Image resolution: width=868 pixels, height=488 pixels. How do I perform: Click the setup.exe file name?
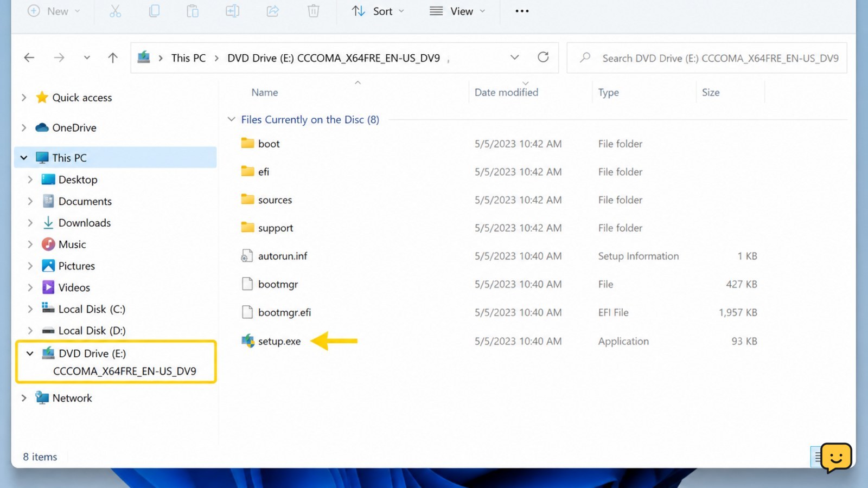click(x=279, y=341)
